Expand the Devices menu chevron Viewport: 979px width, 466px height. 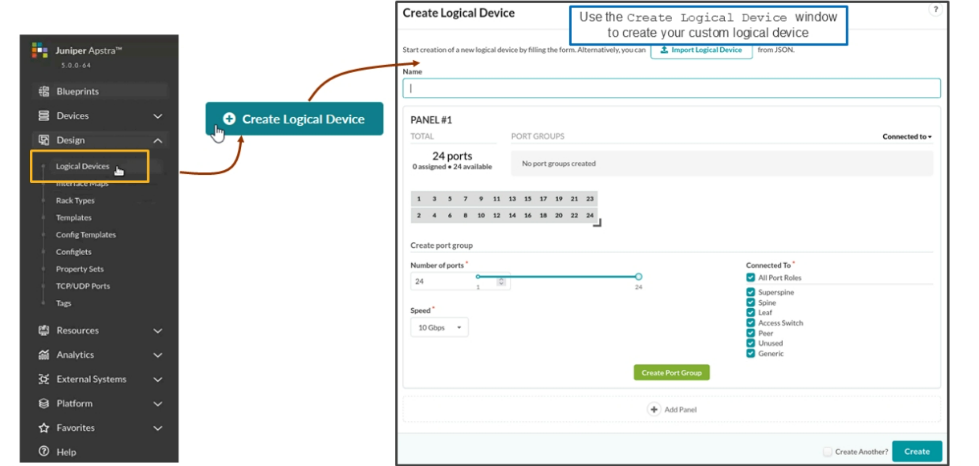(158, 116)
